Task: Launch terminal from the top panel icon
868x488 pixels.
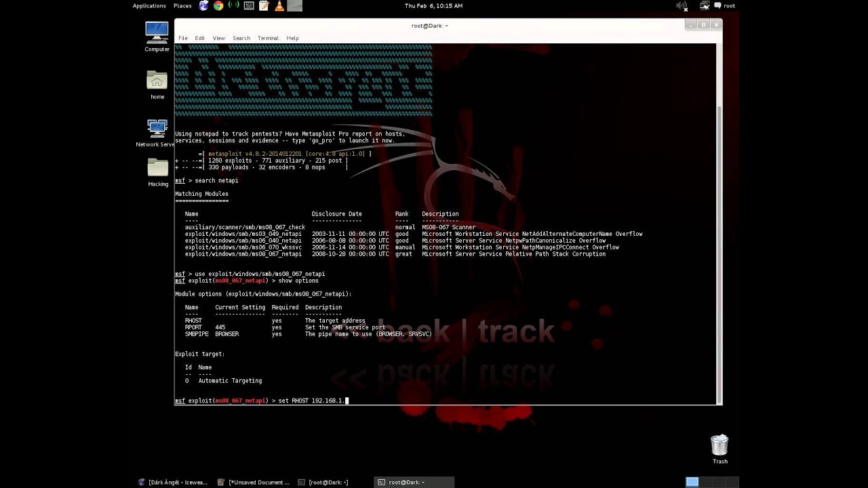Action: (x=249, y=5)
